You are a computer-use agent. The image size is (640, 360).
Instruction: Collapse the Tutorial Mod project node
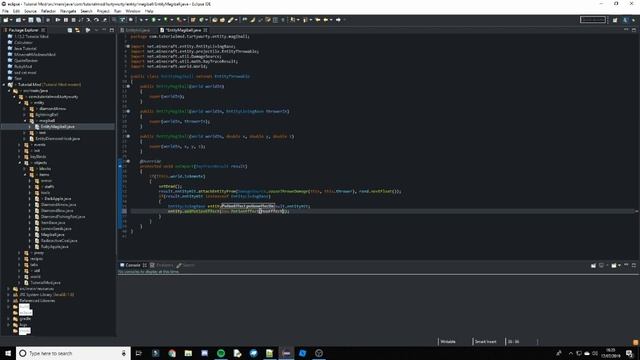[x=4, y=84]
